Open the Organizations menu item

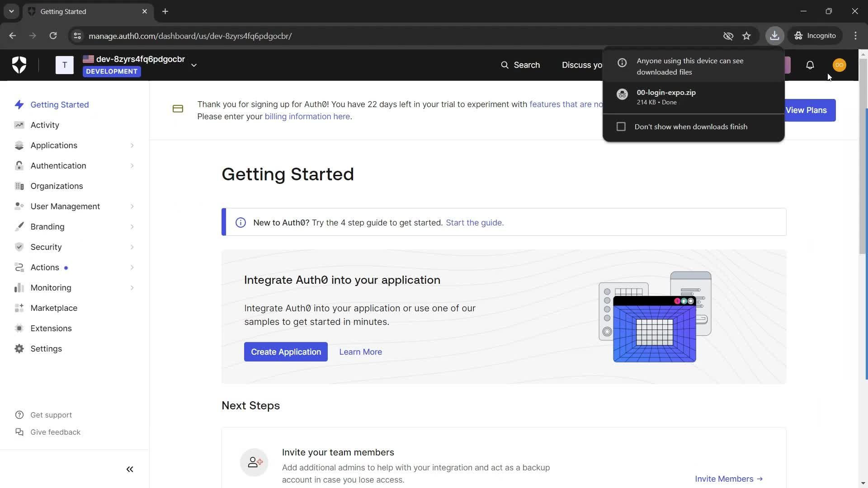click(x=57, y=186)
